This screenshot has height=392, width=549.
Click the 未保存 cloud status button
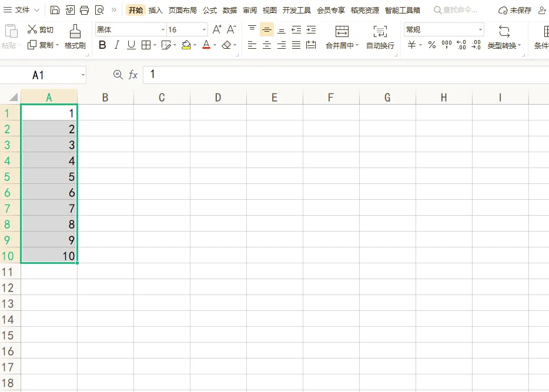515,10
